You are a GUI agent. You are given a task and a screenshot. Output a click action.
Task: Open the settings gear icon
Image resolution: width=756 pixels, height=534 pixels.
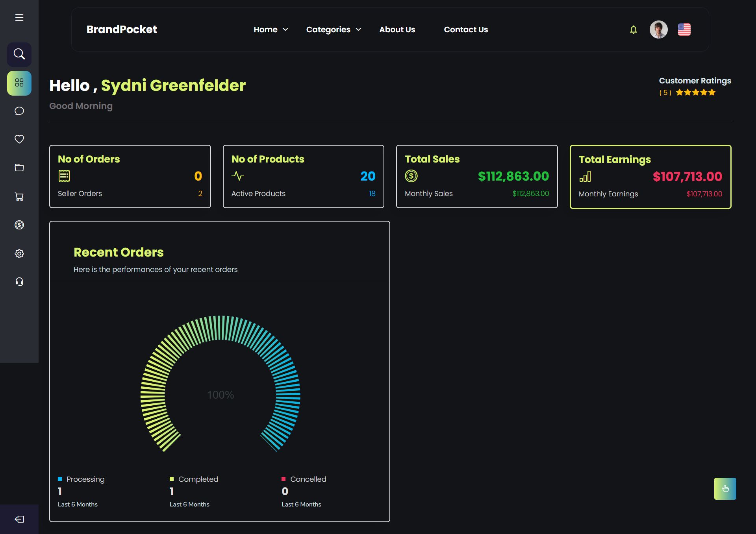[19, 253]
